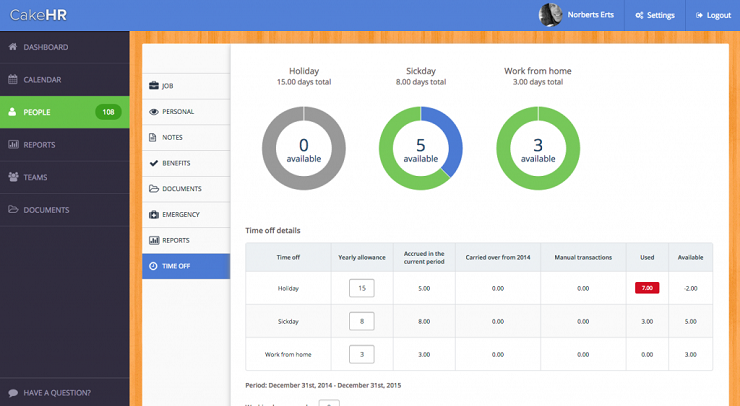
Task: Edit the Holiday yearly allowance field
Action: (361, 288)
